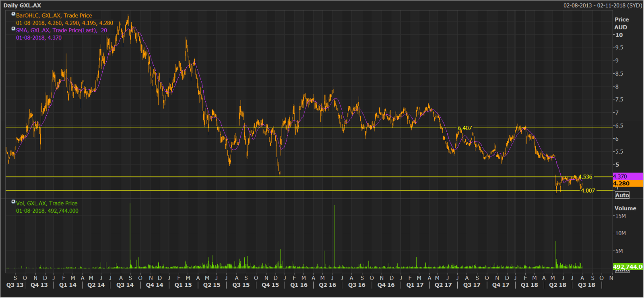The image size is (644, 298).
Task: Click the 8.5 price axis tick
Action: (x=619, y=74)
